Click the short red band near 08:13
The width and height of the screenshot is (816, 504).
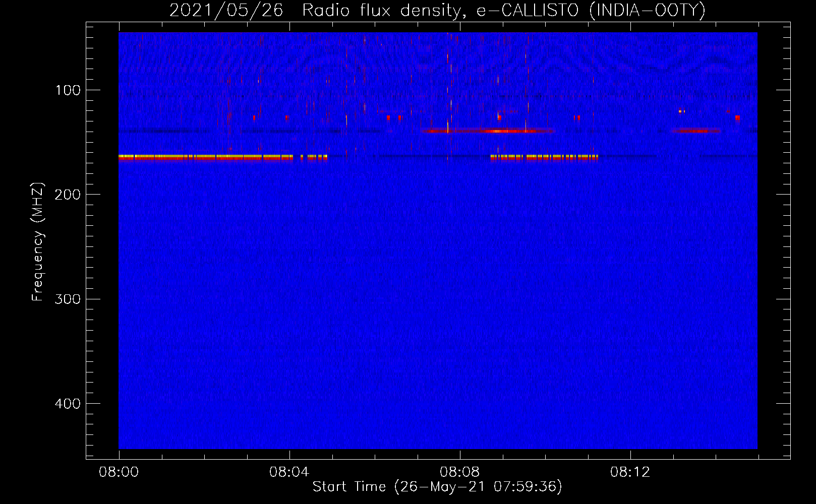click(x=696, y=131)
